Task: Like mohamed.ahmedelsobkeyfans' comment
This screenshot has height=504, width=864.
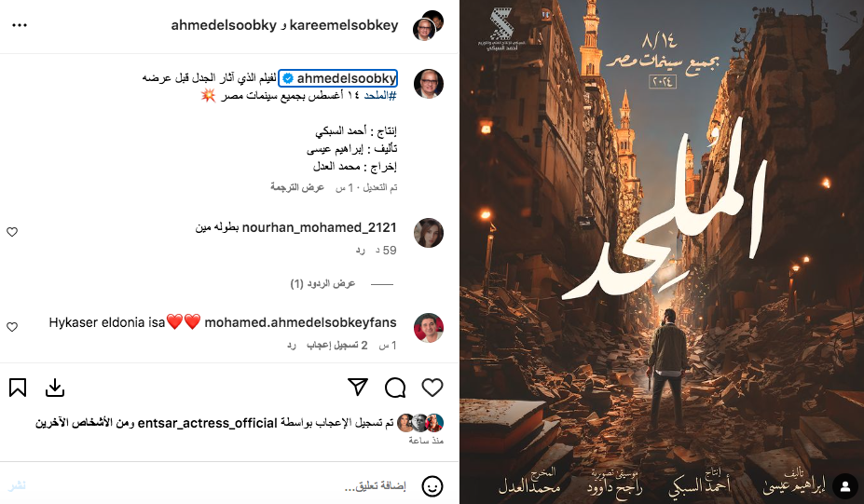Action: point(12,327)
